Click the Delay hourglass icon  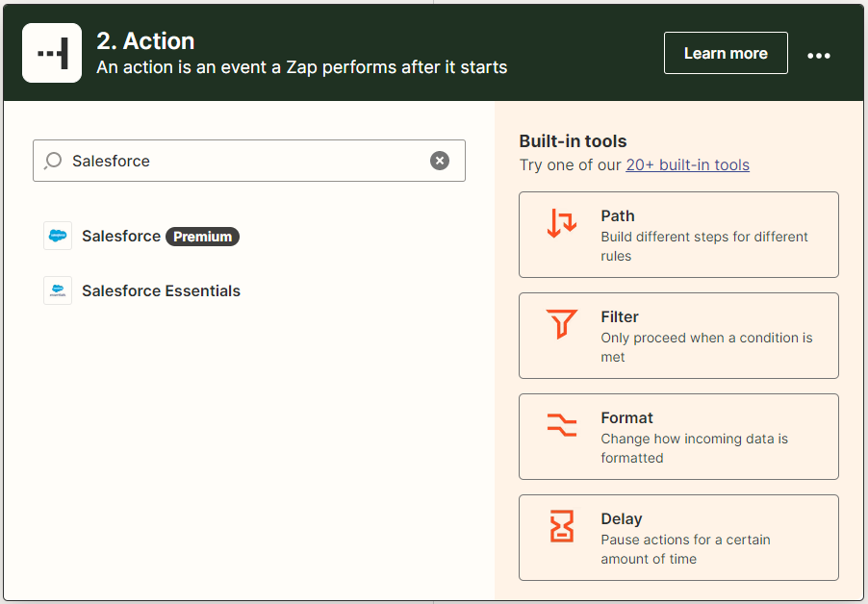[562, 526]
